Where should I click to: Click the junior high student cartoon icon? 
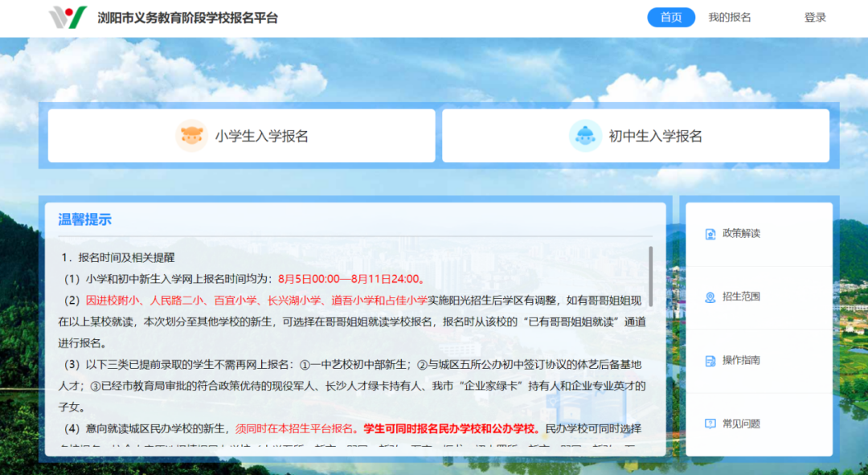[x=585, y=136]
